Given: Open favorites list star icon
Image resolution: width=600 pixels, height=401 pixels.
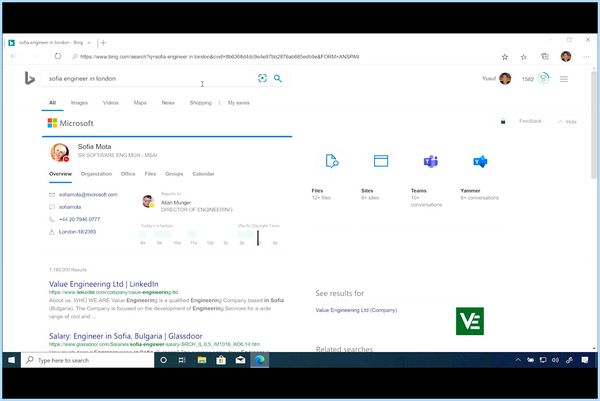Looking at the screenshot, I should (524, 57).
